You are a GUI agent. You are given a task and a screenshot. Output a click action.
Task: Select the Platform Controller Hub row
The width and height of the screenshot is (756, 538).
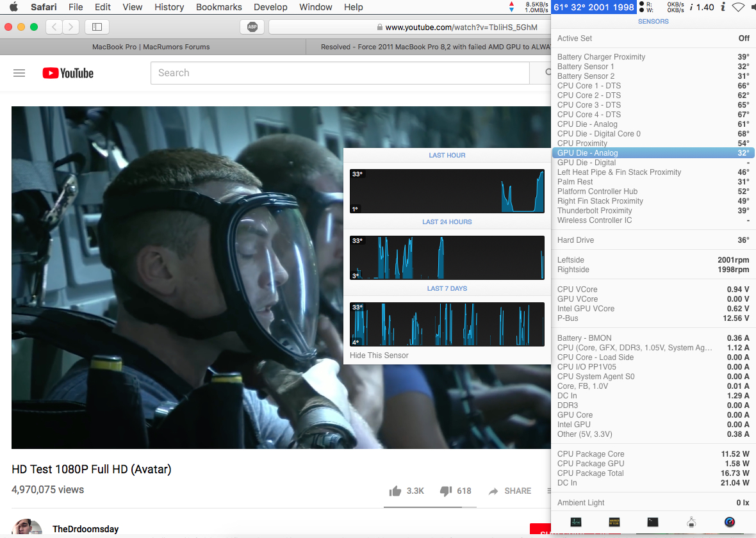[653, 192]
